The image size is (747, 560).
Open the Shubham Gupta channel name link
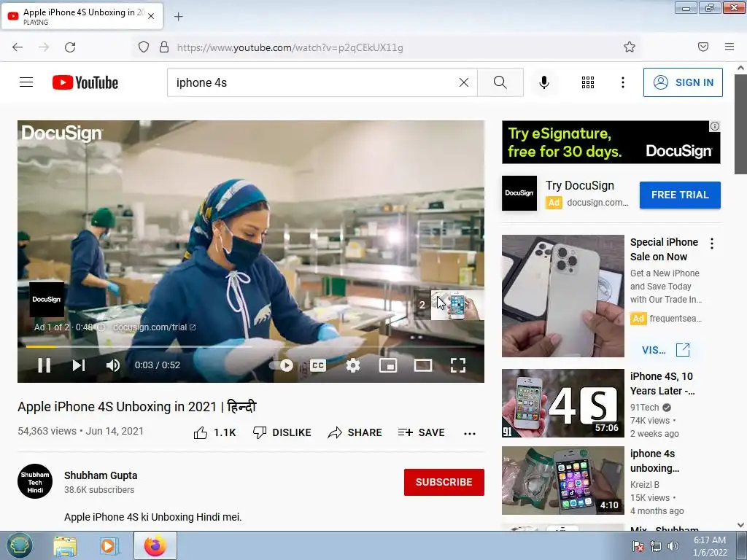[101, 475]
